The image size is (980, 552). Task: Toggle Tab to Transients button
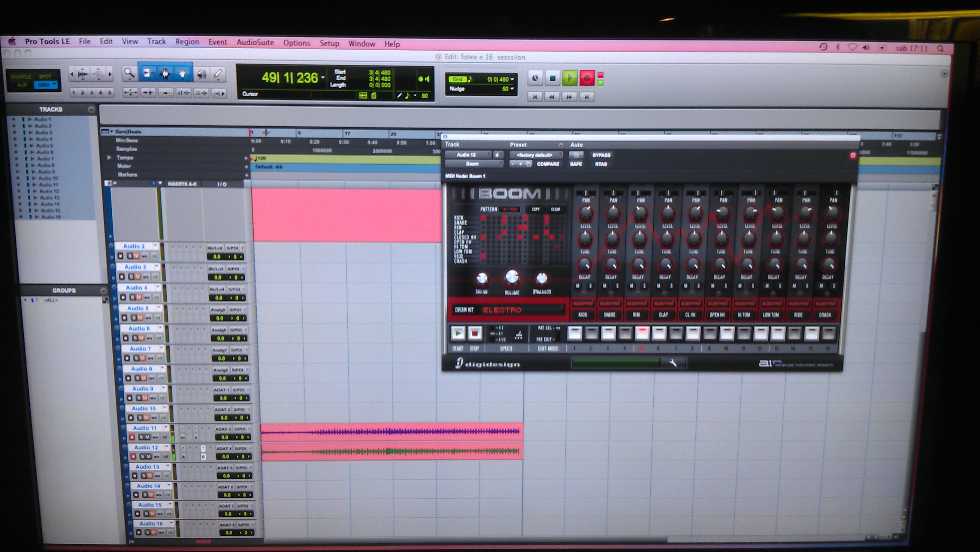tap(148, 92)
